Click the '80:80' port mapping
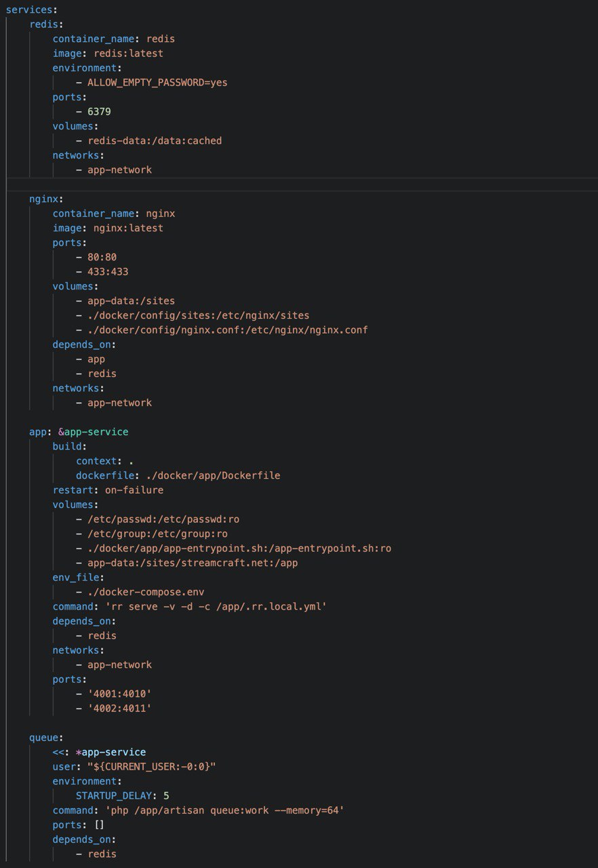 (102, 257)
